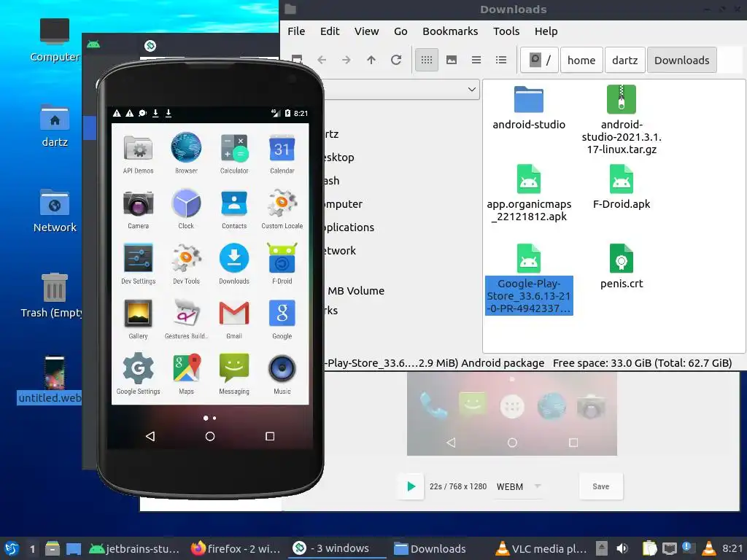Switch to firefox in the taskbar
This screenshot has height=560, width=747.
tap(236, 548)
